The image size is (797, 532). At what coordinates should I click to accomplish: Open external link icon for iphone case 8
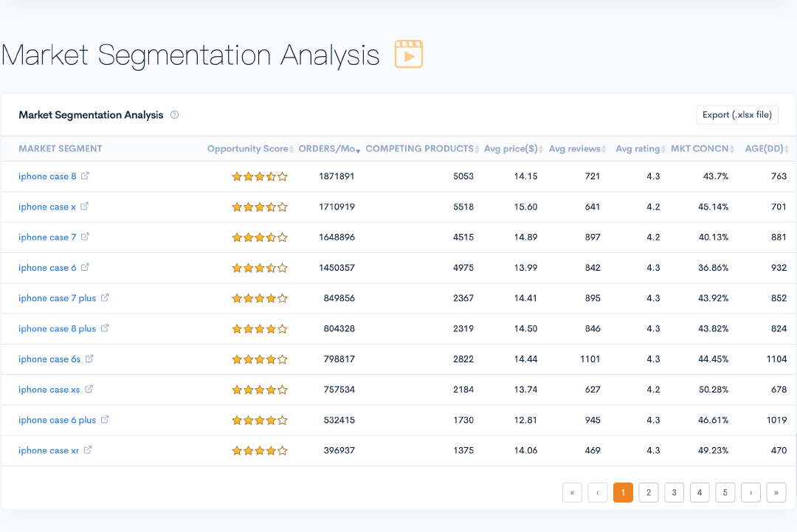tap(85, 176)
